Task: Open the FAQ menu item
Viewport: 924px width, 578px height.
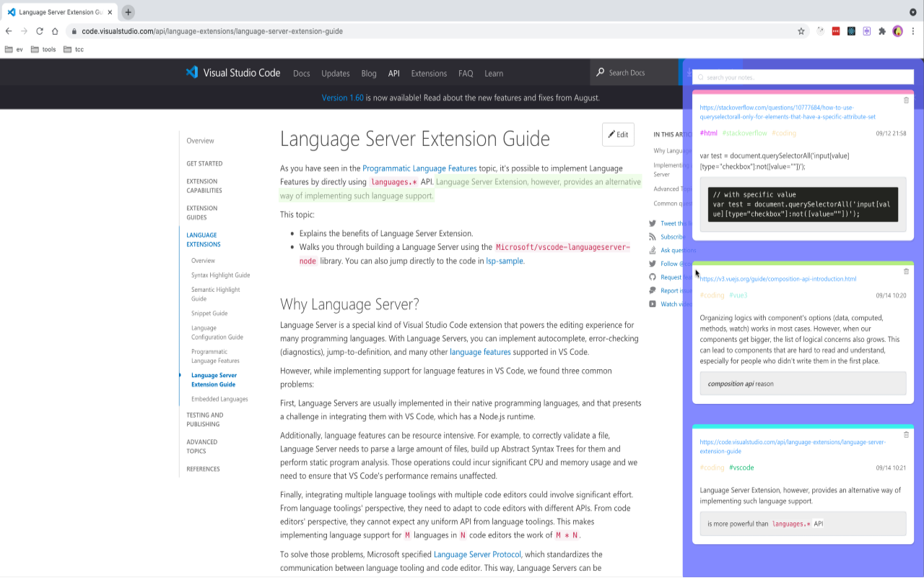Action: [x=466, y=73]
